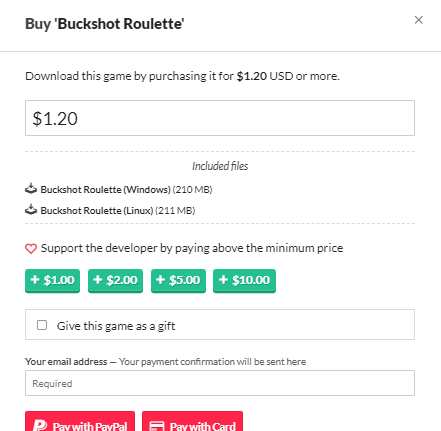Click the 'Included files' heading
441x431 pixels.
coord(220,166)
